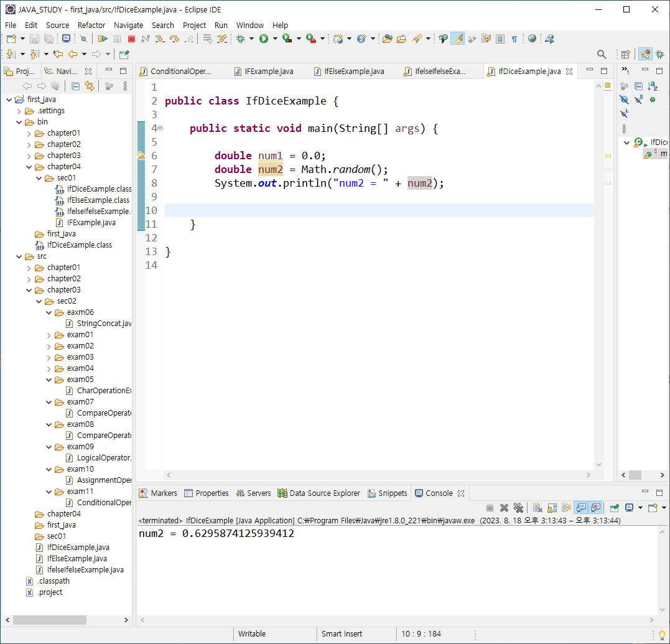670x644 pixels.
Task: Toggle Mark Occurrences highlighter
Action: [458, 39]
